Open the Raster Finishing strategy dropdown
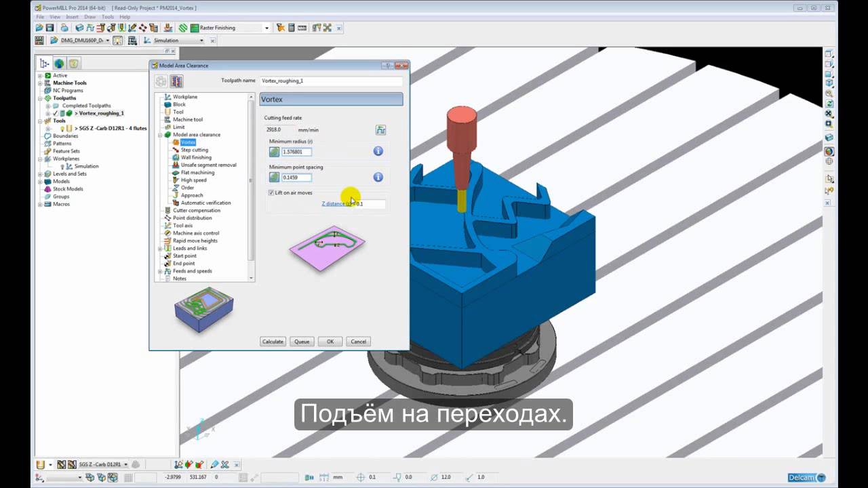The image size is (868, 488). [x=267, y=28]
